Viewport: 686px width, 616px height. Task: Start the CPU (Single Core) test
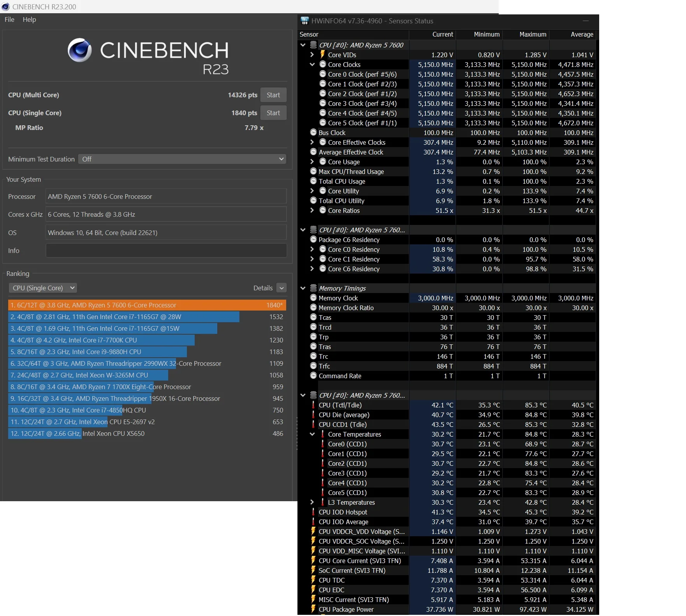coord(273,113)
